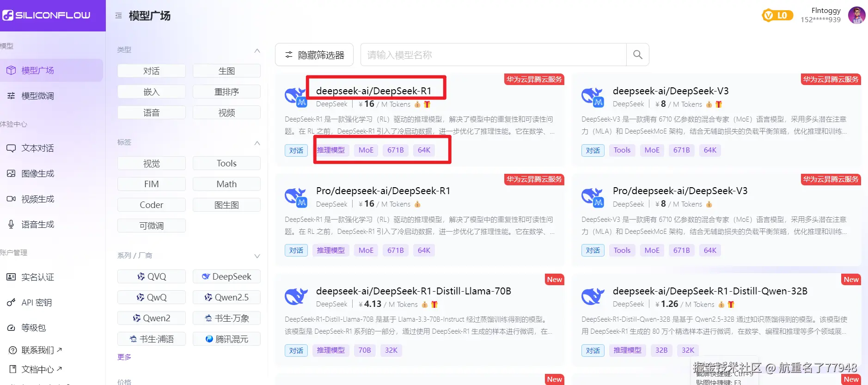Open deepseek-ai/DeepSeek-V3 model

(x=671, y=91)
